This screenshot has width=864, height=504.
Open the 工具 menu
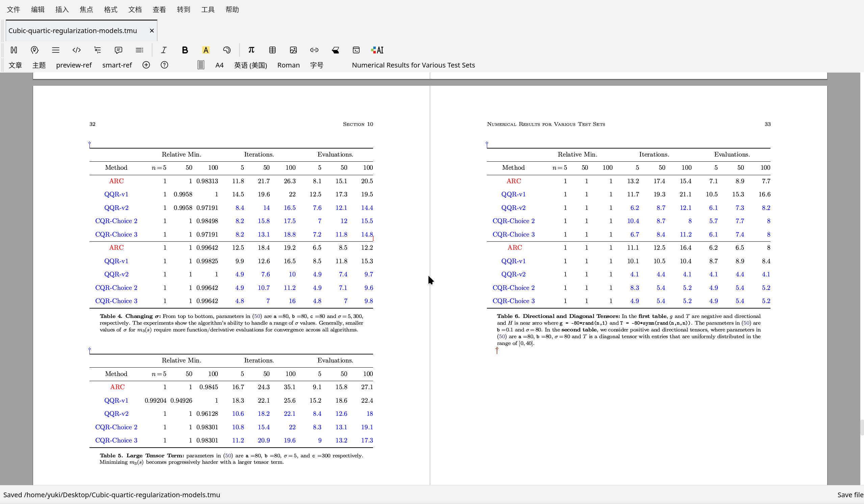point(208,9)
